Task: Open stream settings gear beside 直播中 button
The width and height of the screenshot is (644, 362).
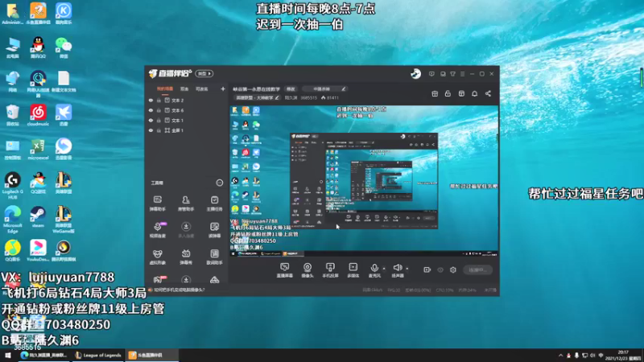Action: (x=453, y=269)
